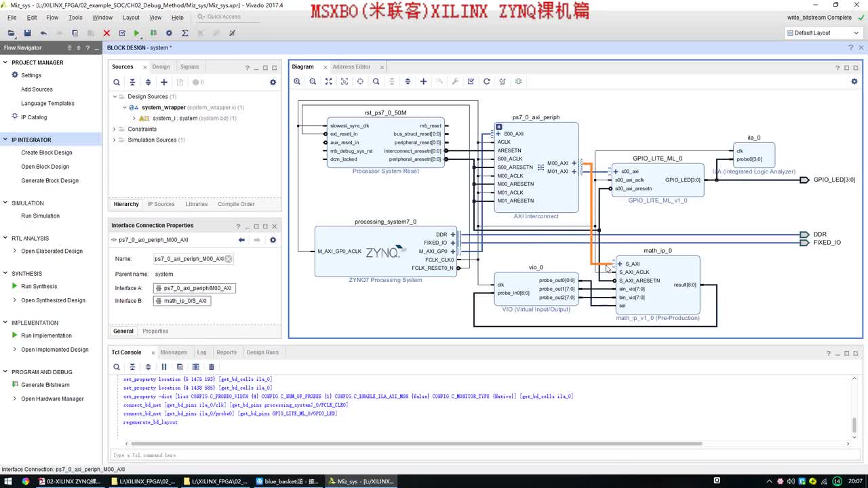Open the Properties tab in connection panel

pyautogui.click(x=155, y=331)
